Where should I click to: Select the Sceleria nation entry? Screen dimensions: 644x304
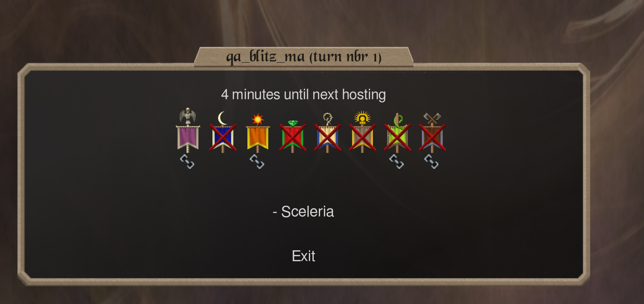pyautogui.click(x=303, y=212)
